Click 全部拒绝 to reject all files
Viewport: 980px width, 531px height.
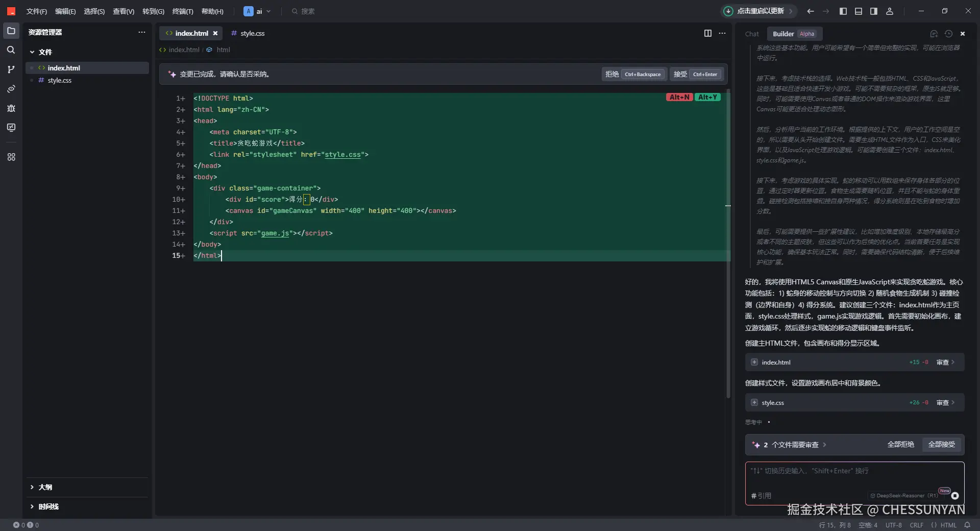pos(900,444)
